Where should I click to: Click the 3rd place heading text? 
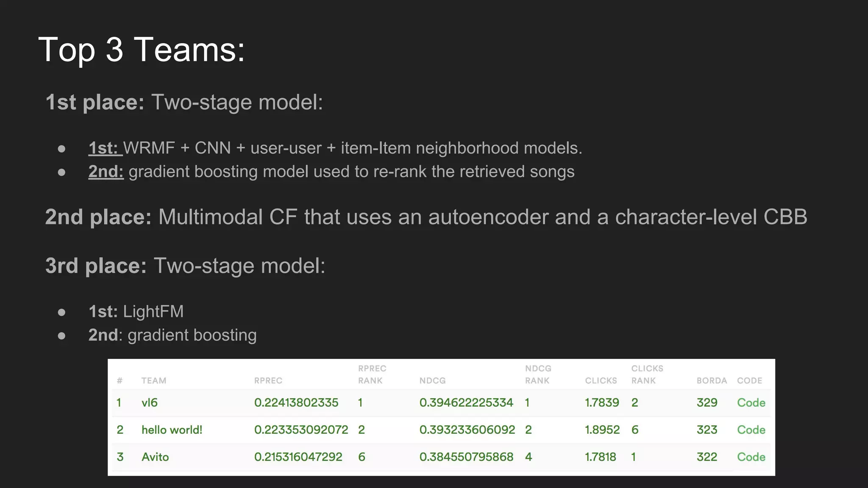coord(96,266)
